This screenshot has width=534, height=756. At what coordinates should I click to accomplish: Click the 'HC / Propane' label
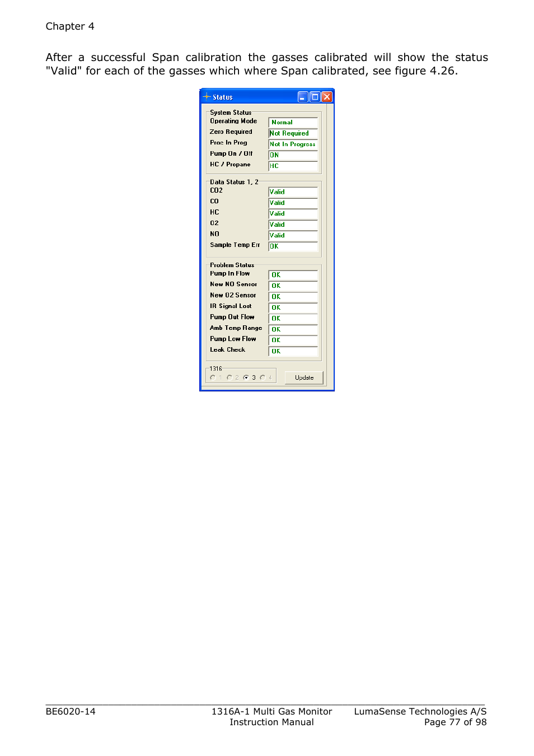pyautogui.click(x=230, y=164)
